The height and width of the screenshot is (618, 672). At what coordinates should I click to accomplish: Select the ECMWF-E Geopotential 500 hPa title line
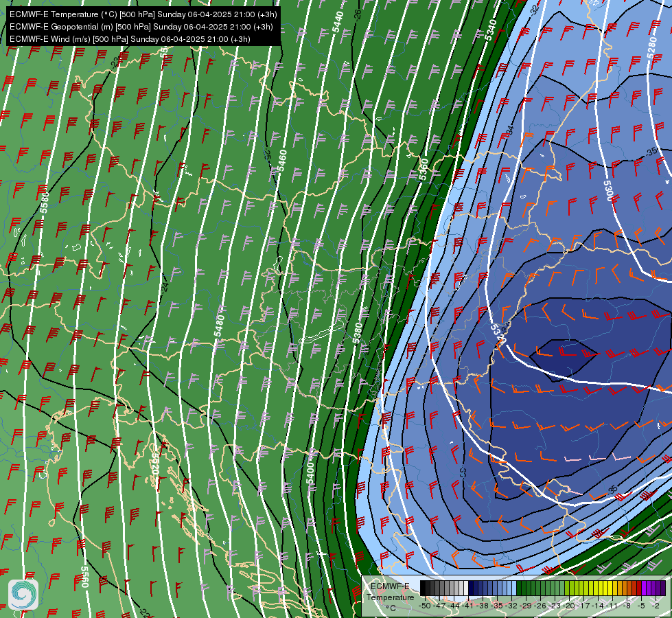click(x=141, y=27)
